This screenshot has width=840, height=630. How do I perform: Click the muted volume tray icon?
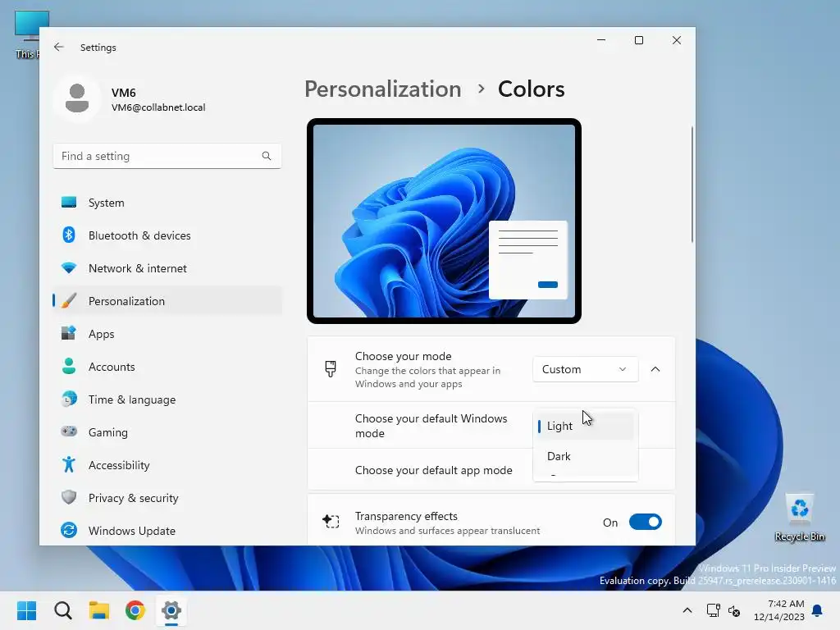pos(734,610)
